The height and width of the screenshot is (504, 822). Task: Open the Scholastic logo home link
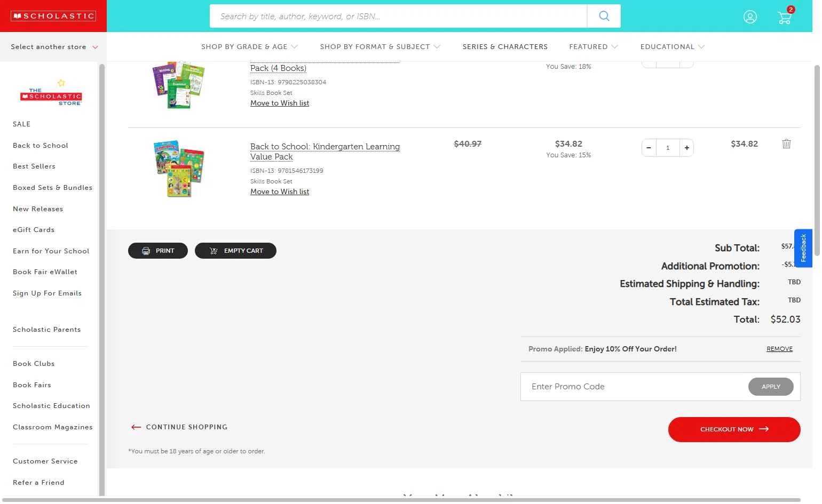coord(53,16)
